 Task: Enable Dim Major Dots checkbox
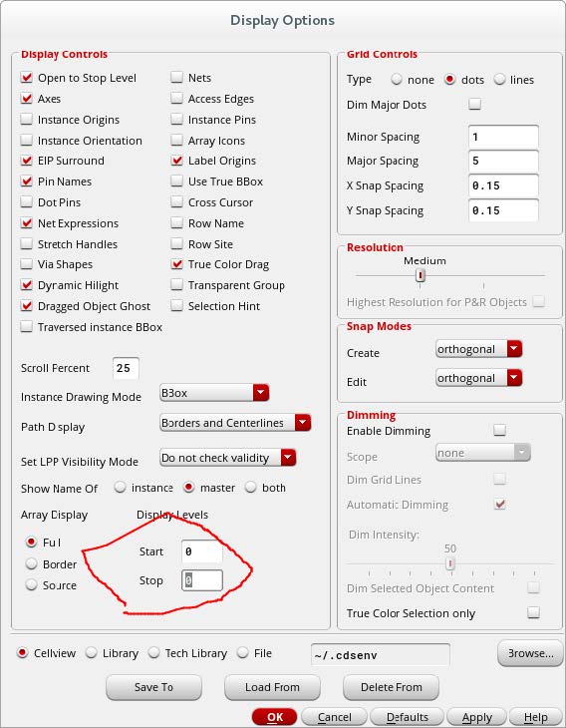tap(474, 104)
